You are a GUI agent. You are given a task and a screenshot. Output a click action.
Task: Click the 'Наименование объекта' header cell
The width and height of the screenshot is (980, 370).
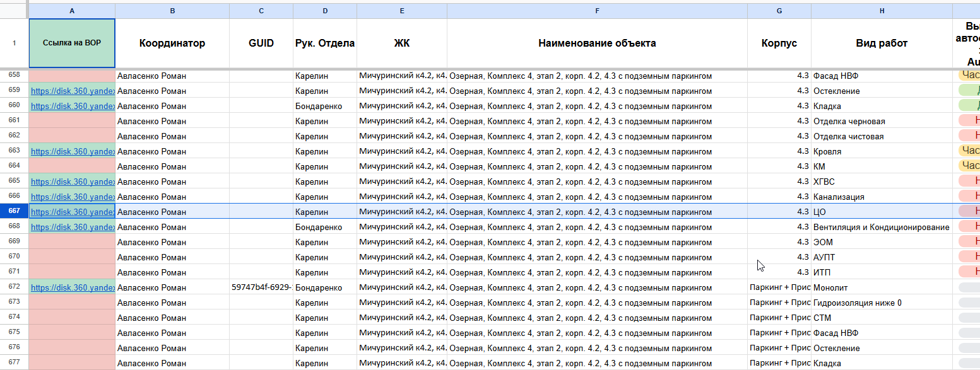597,43
